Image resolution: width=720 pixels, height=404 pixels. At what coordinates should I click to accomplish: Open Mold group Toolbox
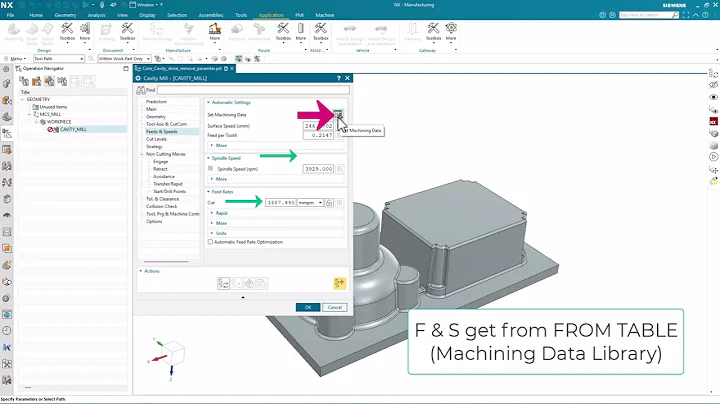point(321,32)
